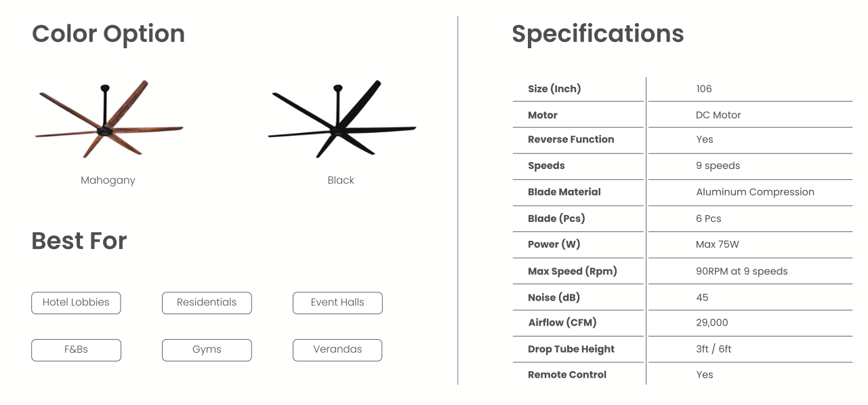Select the Aluminum Compression value
The width and height of the screenshot is (868, 405).
(755, 192)
